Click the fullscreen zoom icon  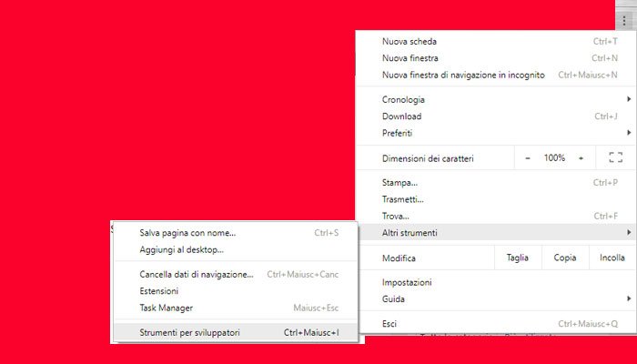point(615,158)
